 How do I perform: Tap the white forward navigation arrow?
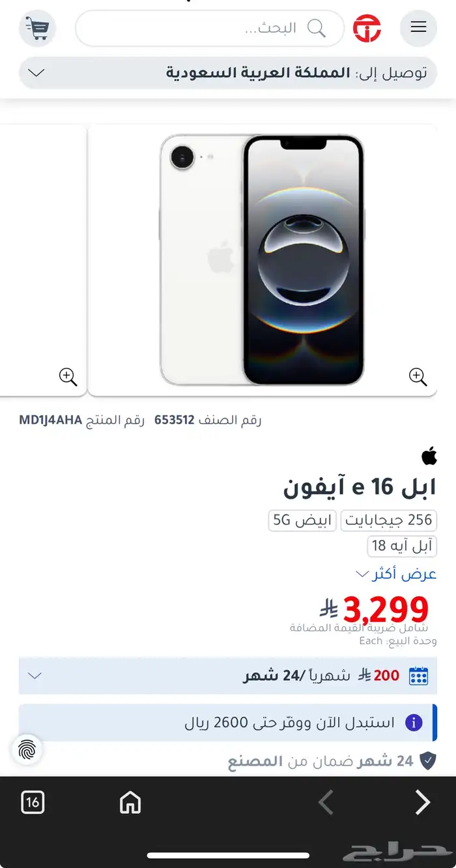pyautogui.click(x=423, y=802)
